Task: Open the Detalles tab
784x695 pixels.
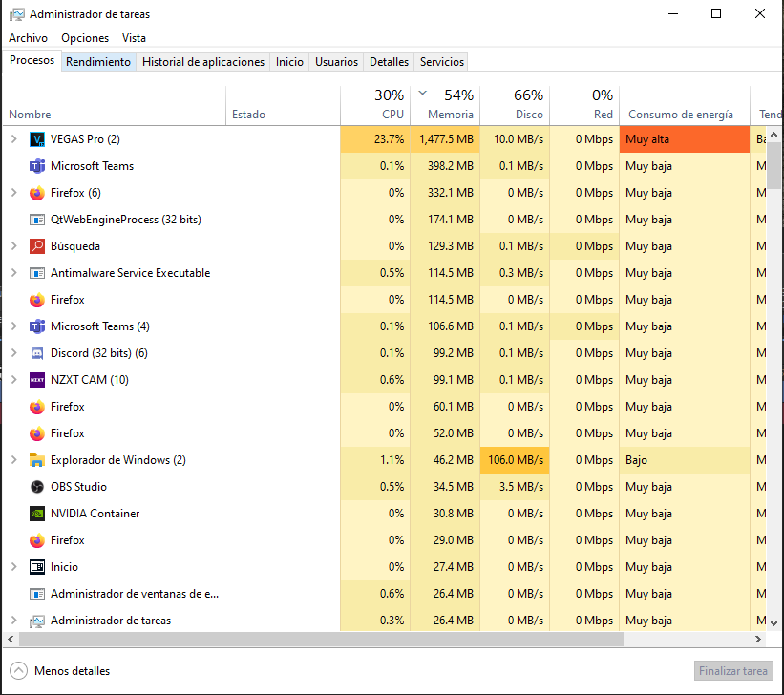Action: coord(389,62)
